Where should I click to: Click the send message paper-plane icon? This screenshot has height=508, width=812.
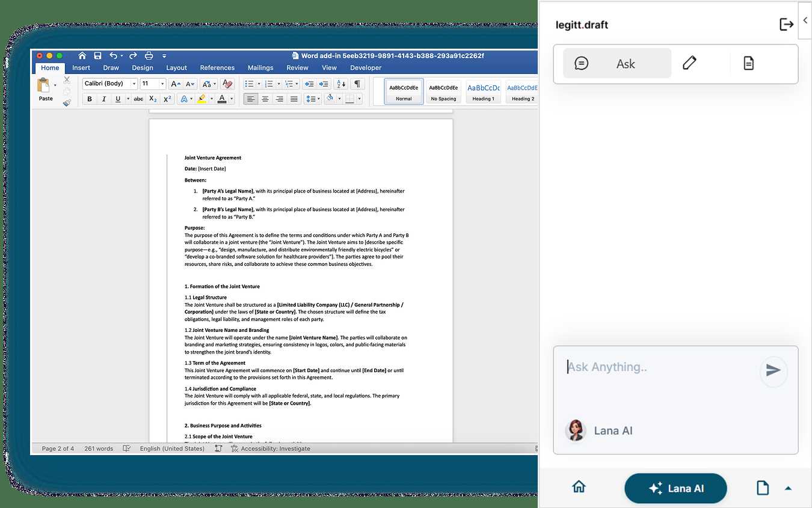point(773,370)
